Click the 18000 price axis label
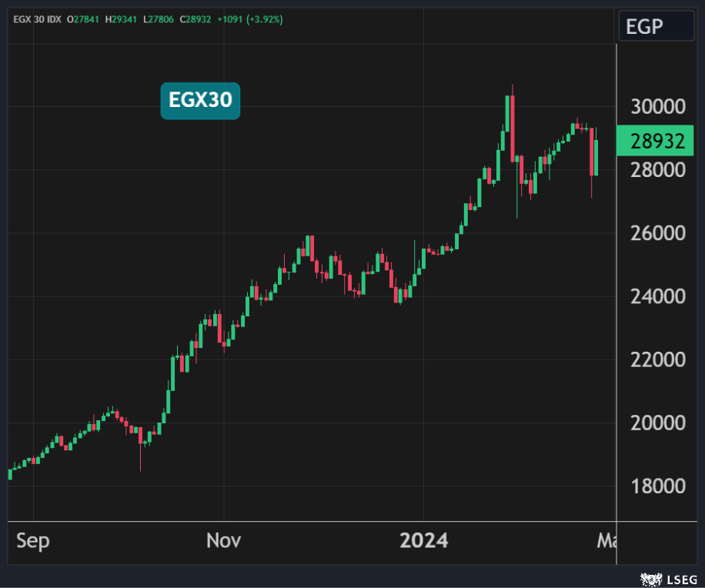Image resolution: width=705 pixels, height=588 pixels. click(x=657, y=486)
